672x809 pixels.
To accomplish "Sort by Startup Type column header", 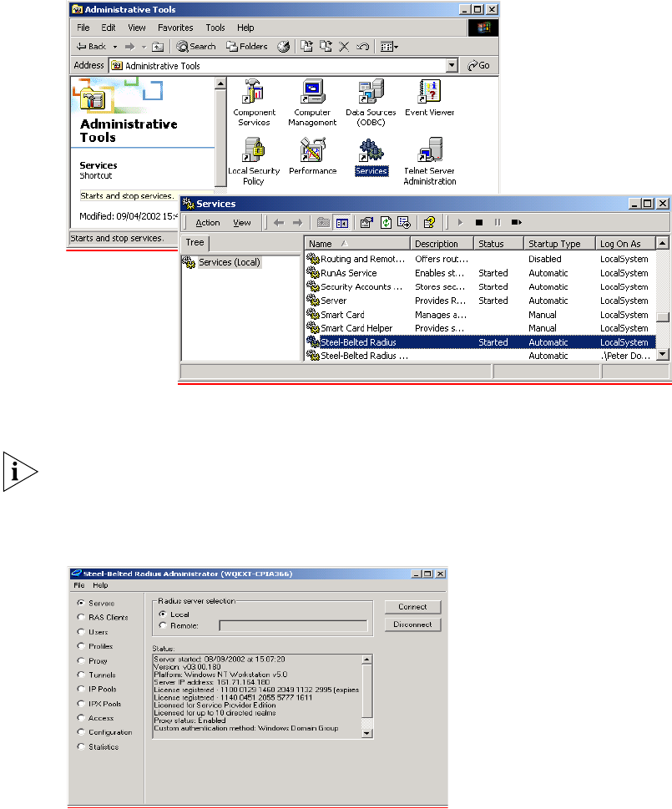I will coord(559,244).
